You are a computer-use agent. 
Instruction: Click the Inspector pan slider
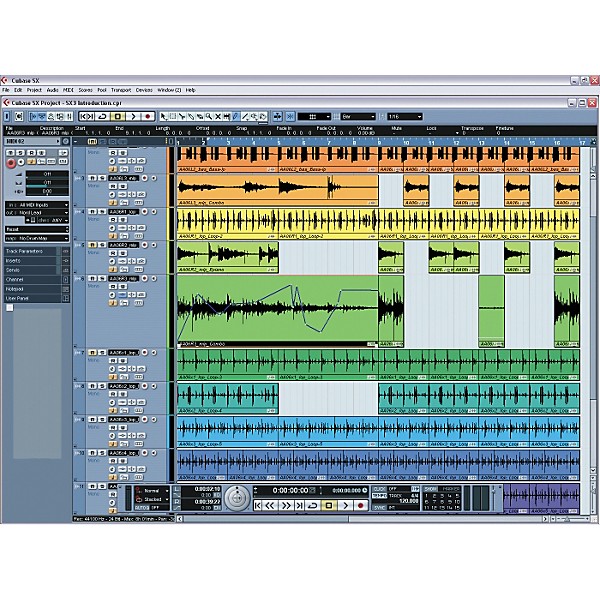click(47, 183)
